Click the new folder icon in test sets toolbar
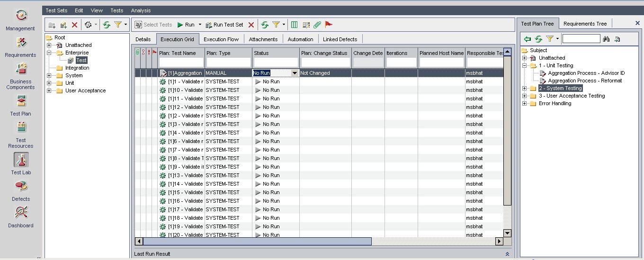This screenshot has width=644, height=260. click(52, 25)
